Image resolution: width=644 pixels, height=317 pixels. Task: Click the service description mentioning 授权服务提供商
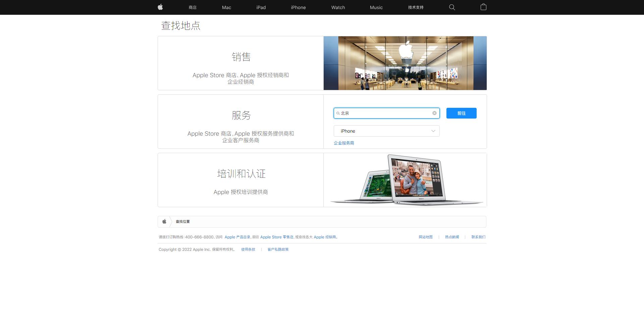240,137
